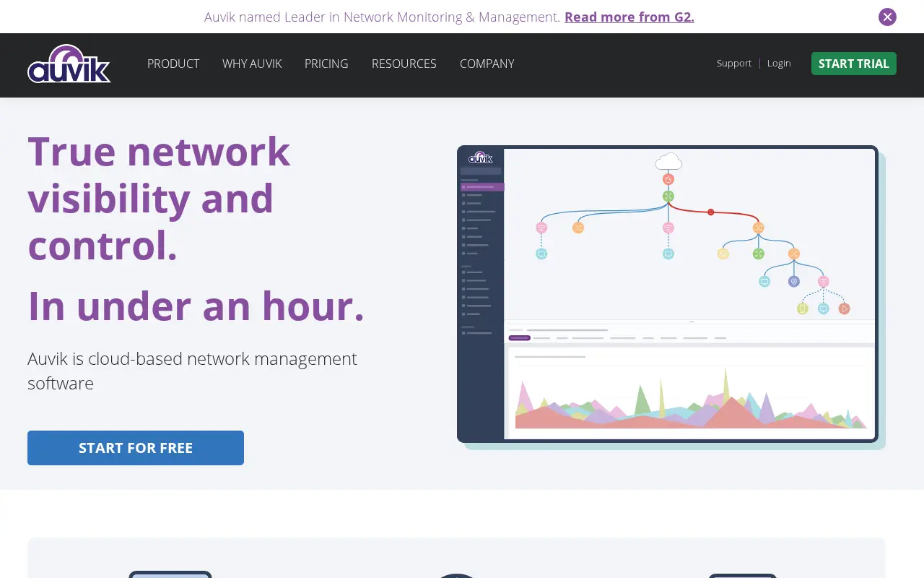Open the RESOURCES menu

(404, 64)
